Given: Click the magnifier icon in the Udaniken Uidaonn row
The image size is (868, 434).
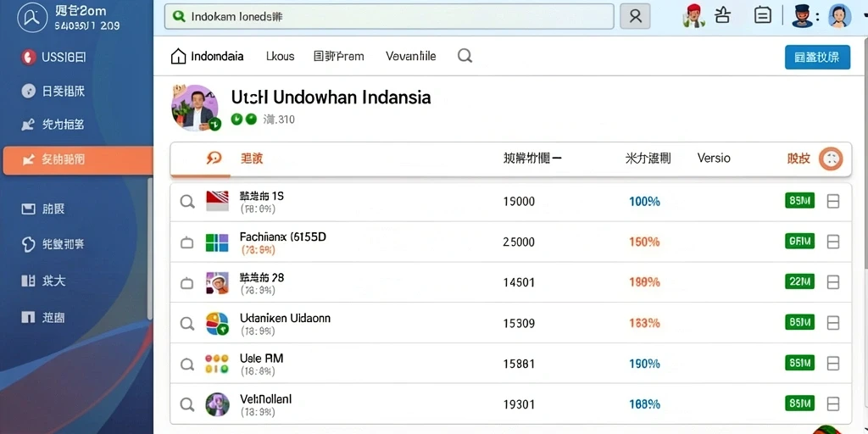Looking at the screenshot, I should tap(187, 323).
